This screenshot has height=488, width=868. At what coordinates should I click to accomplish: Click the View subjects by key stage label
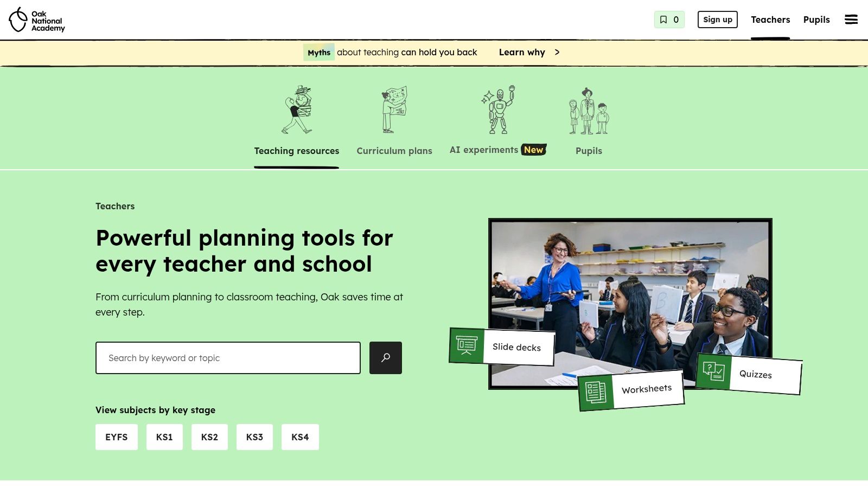click(156, 410)
